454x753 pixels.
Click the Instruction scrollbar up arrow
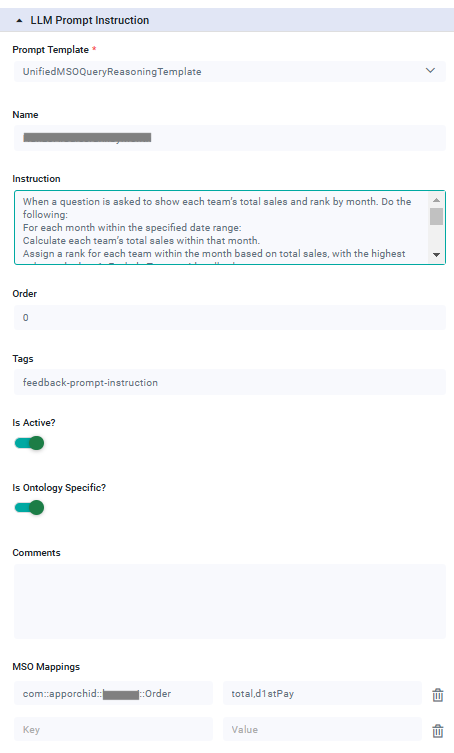point(436,200)
